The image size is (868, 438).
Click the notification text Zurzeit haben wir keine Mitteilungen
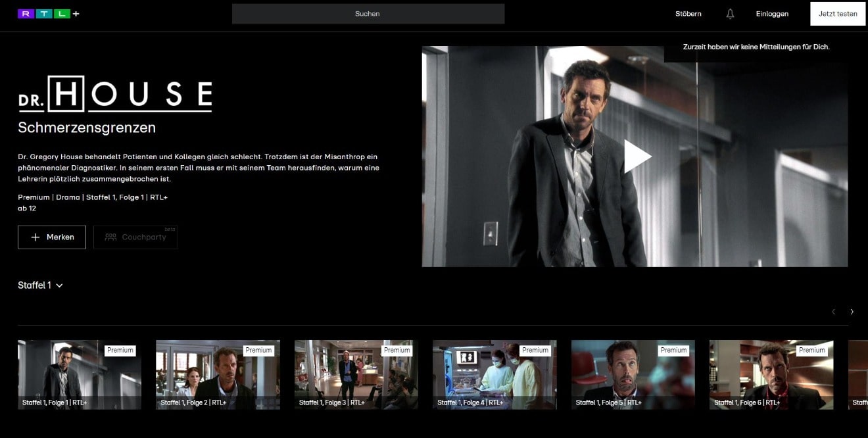pyautogui.click(x=756, y=47)
